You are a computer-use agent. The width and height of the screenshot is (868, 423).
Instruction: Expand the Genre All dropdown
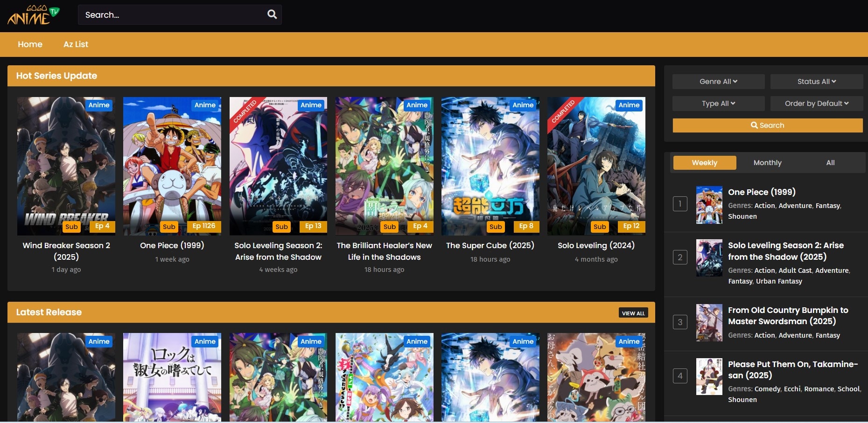(x=718, y=81)
